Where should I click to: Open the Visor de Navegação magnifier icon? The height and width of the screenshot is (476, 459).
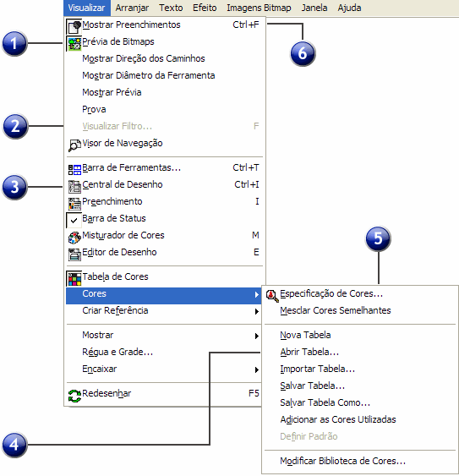point(74,145)
